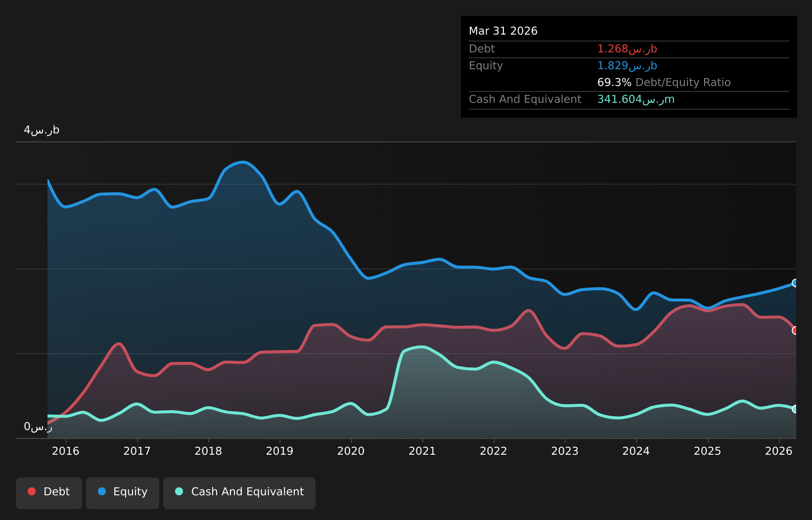The width and height of the screenshot is (812, 520).
Task: Click the 2017 x-axis label
Action: coord(137,451)
